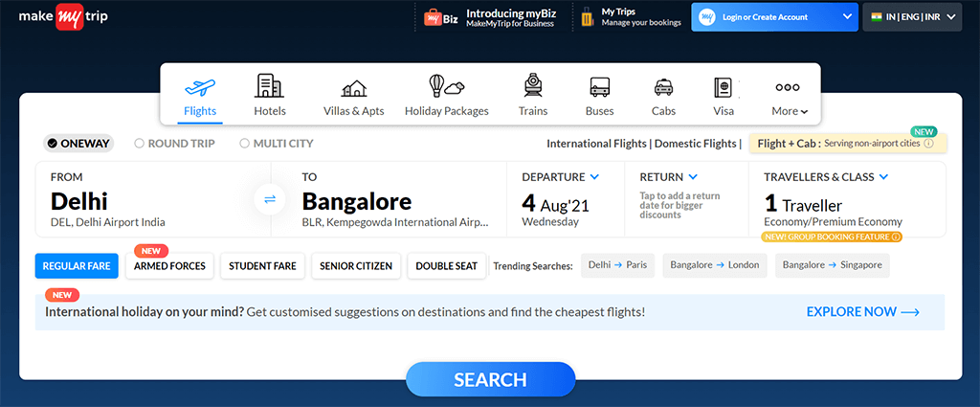
Task: Click Bangalore → Singapore trending search
Action: tap(833, 265)
